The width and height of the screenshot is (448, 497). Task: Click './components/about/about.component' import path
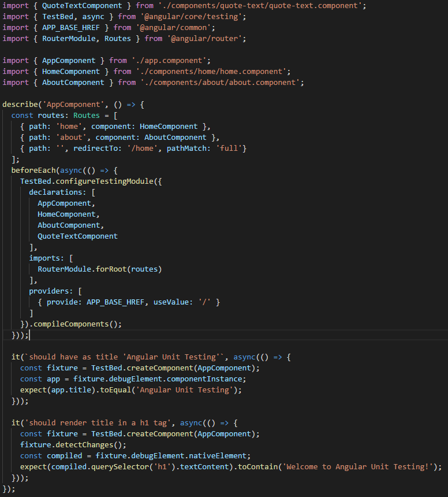tap(220, 83)
